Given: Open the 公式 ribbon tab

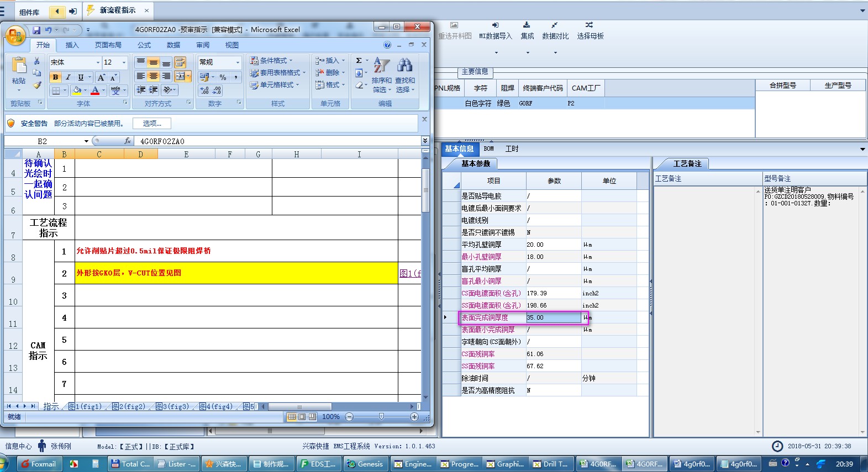Looking at the screenshot, I should pos(144,45).
